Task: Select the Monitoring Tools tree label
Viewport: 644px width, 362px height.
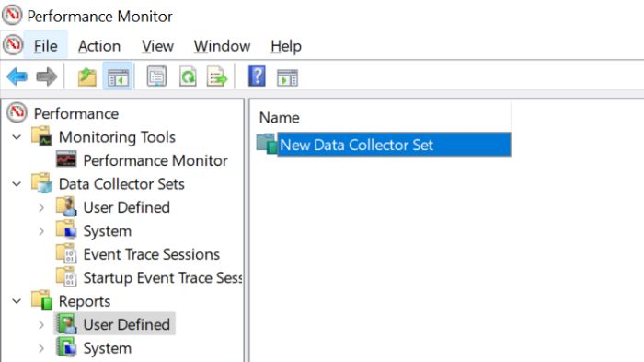Action: click(x=117, y=137)
